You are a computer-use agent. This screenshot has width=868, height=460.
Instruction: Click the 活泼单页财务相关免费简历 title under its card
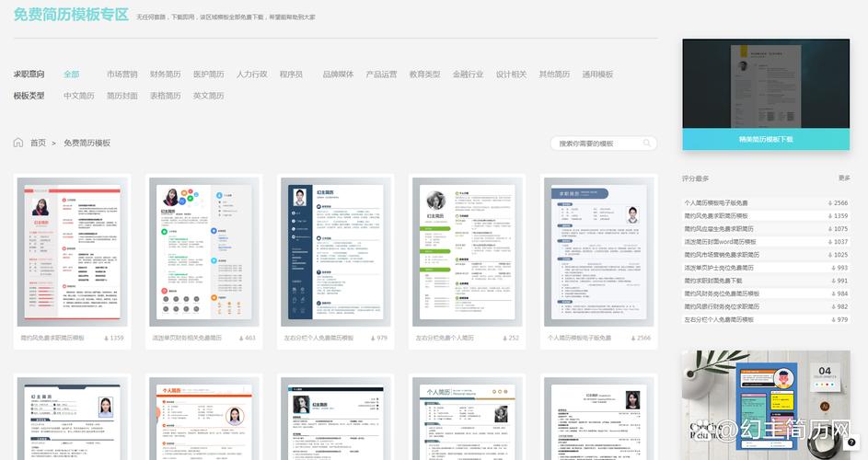pyautogui.click(x=187, y=338)
